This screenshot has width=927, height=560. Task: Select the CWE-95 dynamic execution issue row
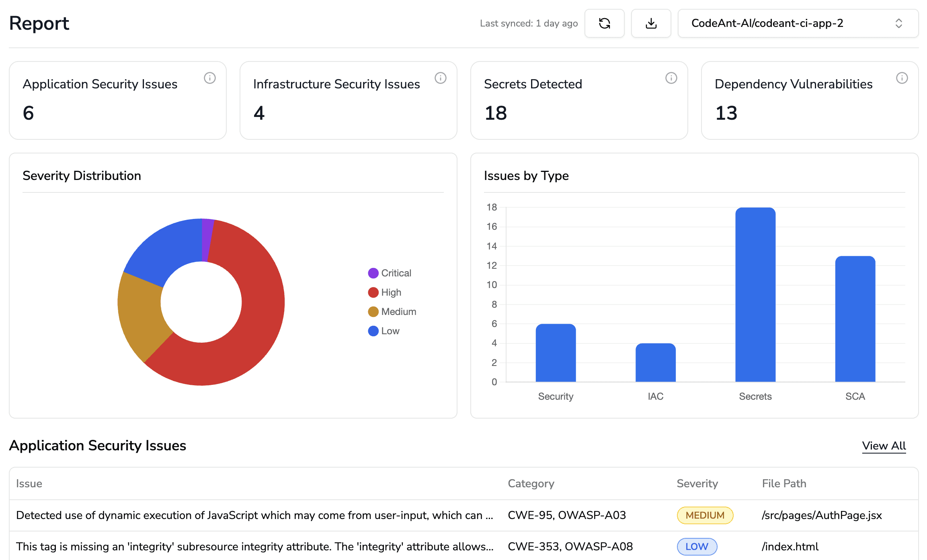253,515
